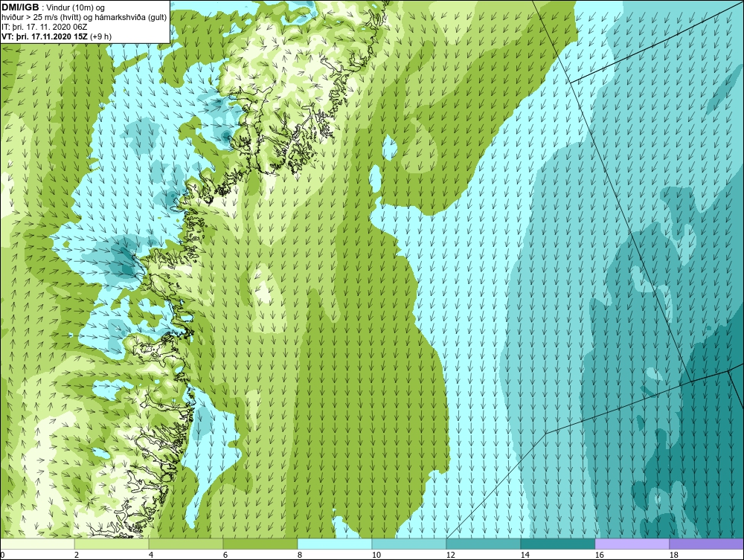Image resolution: width=744 pixels, height=560 pixels.
Task: Click the 'IT: þri. 17. 11. 2020 06Z' line
Action: 43,27
